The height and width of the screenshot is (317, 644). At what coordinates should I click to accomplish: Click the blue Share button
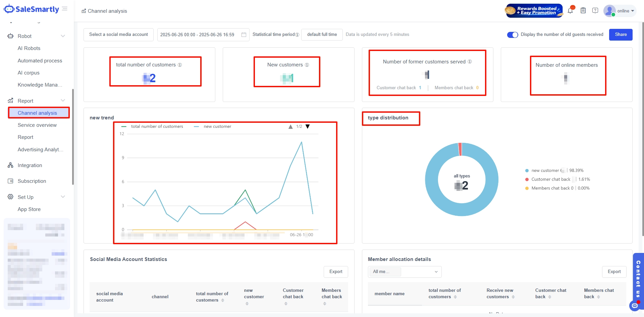(621, 35)
